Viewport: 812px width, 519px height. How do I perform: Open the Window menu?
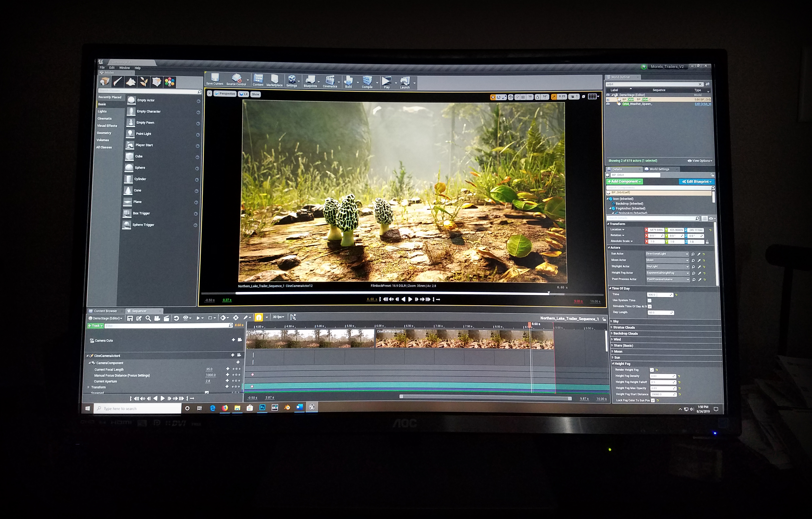coord(124,68)
